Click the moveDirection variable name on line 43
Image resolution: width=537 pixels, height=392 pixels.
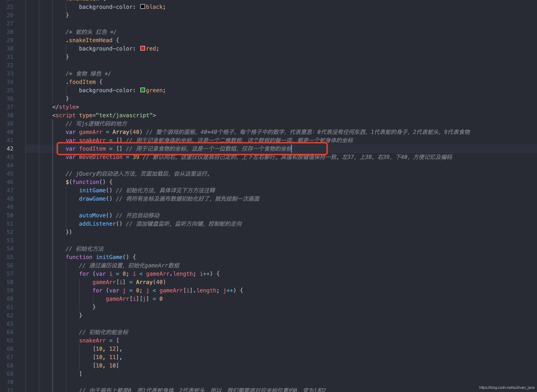[101, 157]
